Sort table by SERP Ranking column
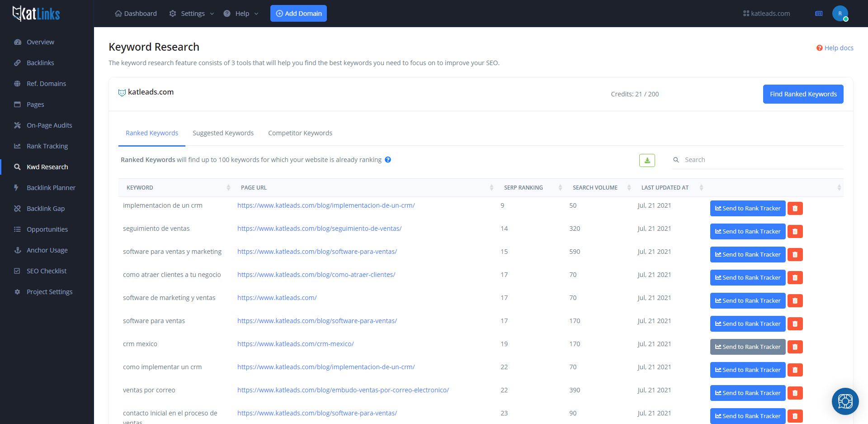The width and height of the screenshot is (868, 424). 531,188
